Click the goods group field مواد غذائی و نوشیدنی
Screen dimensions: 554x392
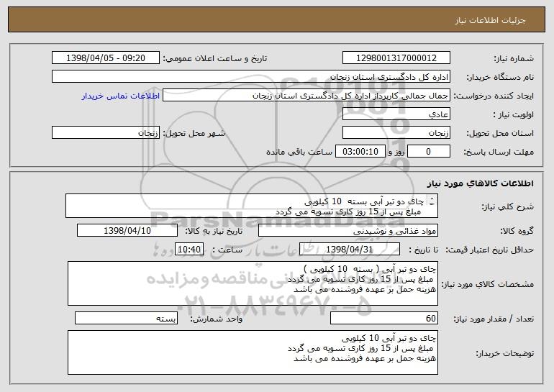pos(348,231)
